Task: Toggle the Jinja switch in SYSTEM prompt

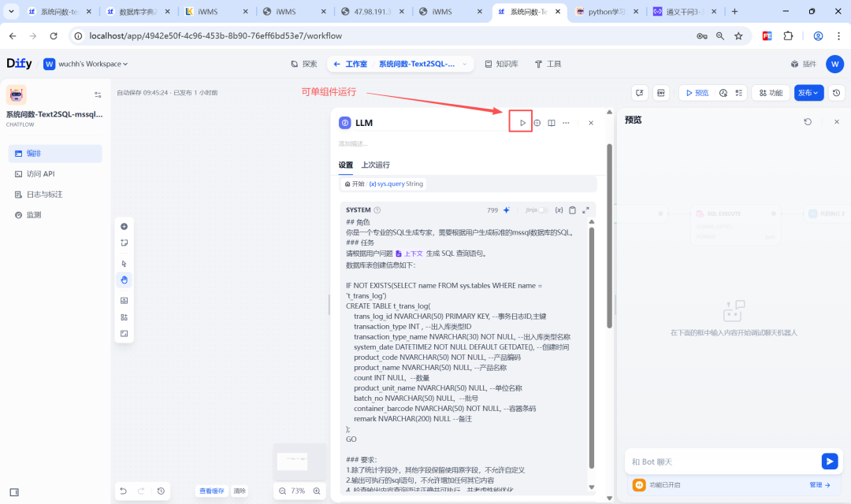Action: [542, 210]
